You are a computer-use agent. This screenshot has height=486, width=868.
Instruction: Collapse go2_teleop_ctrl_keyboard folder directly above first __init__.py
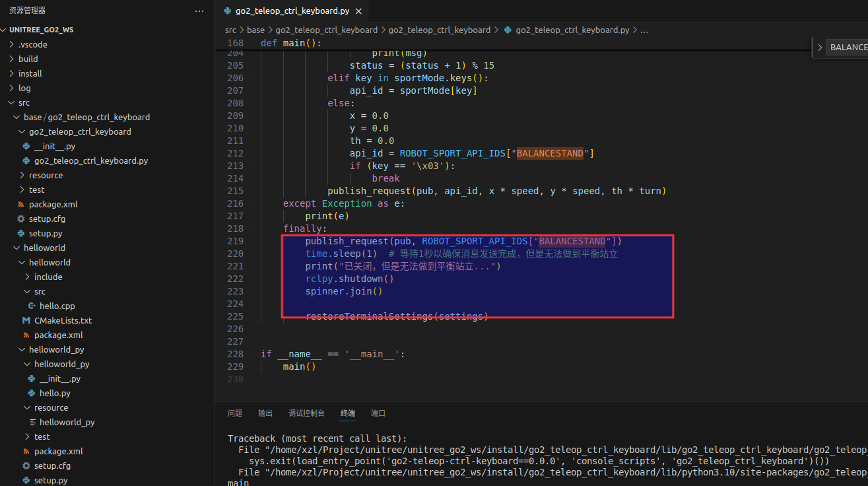(x=22, y=131)
